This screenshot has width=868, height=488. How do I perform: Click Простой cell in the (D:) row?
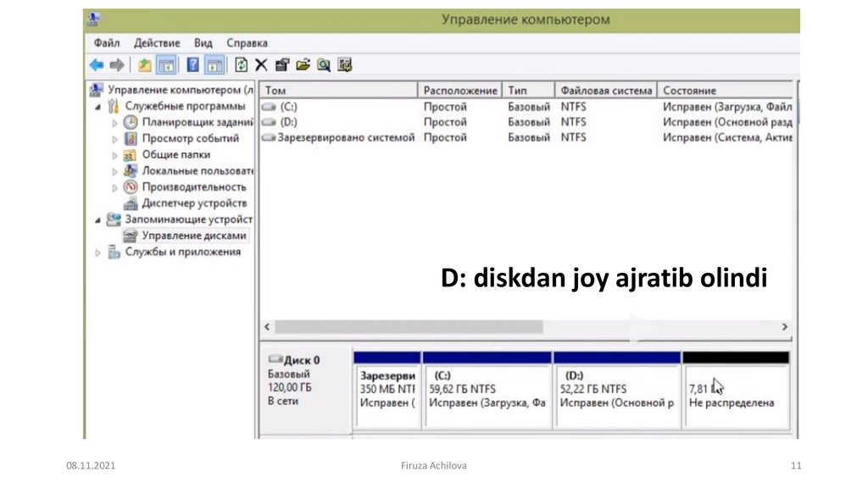[x=445, y=122]
